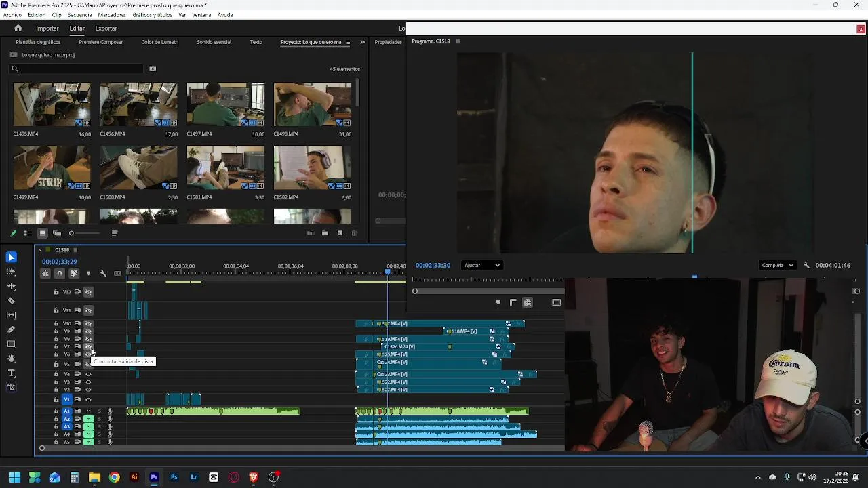Solo audio track A1

pyautogui.click(x=100, y=411)
